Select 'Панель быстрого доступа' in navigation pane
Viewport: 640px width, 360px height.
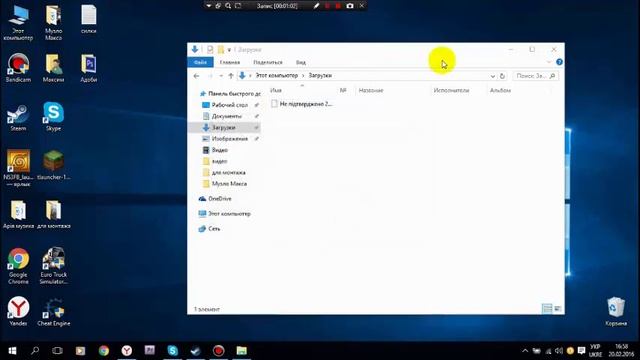point(230,94)
